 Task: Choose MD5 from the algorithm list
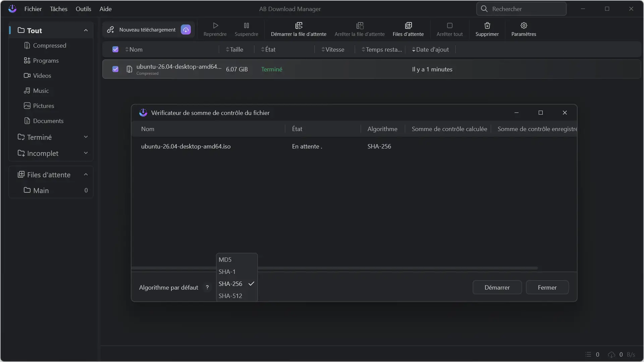[237, 259]
